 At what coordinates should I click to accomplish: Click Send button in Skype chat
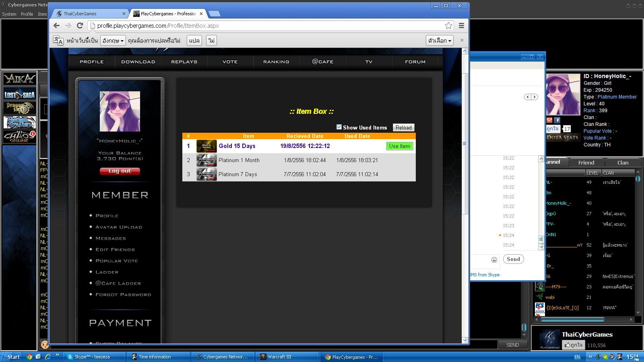pyautogui.click(x=513, y=259)
